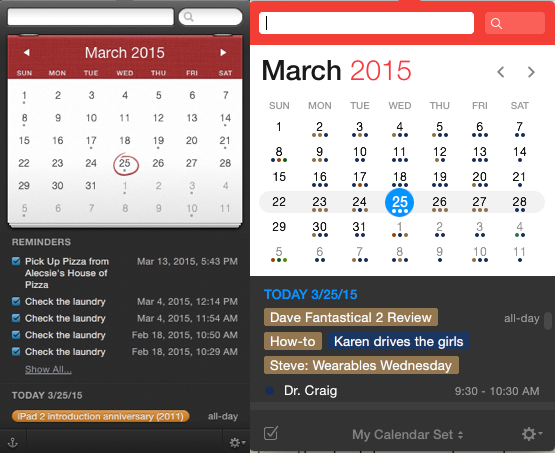Open the gear menu beside My Calendar Set

point(531,434)
